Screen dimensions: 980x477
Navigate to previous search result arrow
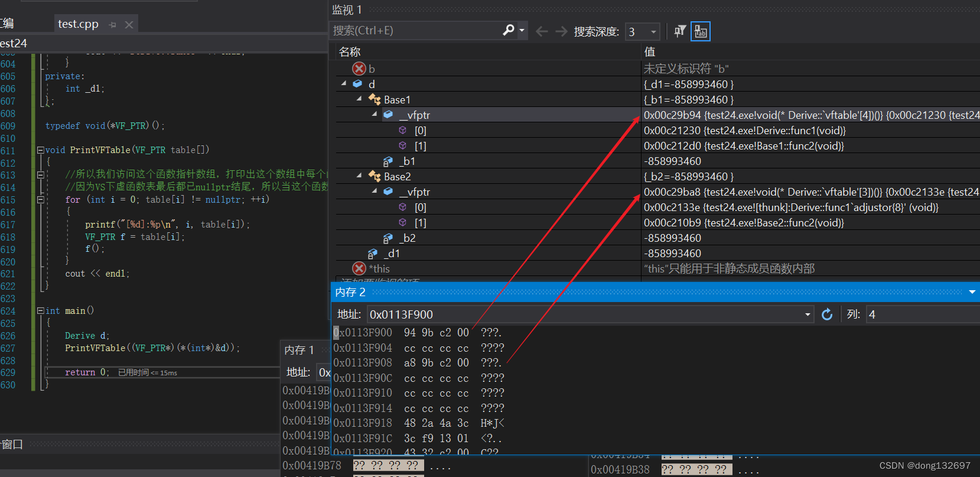542,31
